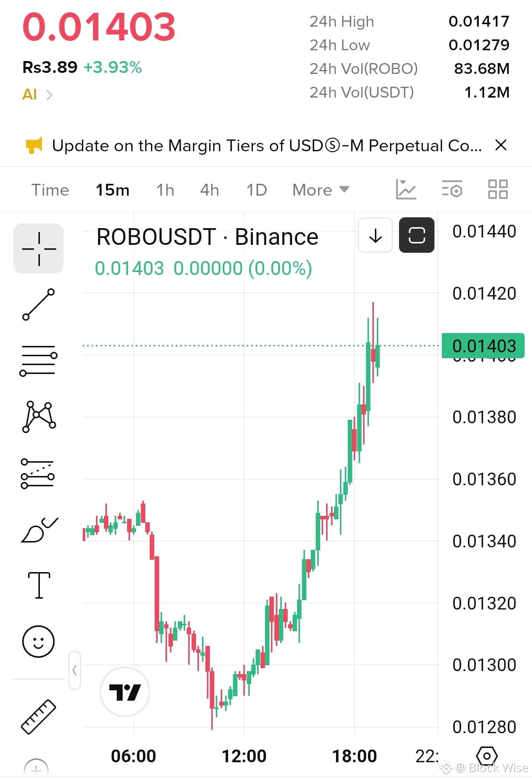Tap the megaphone announcement icon
Viewport: 532px width, 780px height.
tap(34, 145)
